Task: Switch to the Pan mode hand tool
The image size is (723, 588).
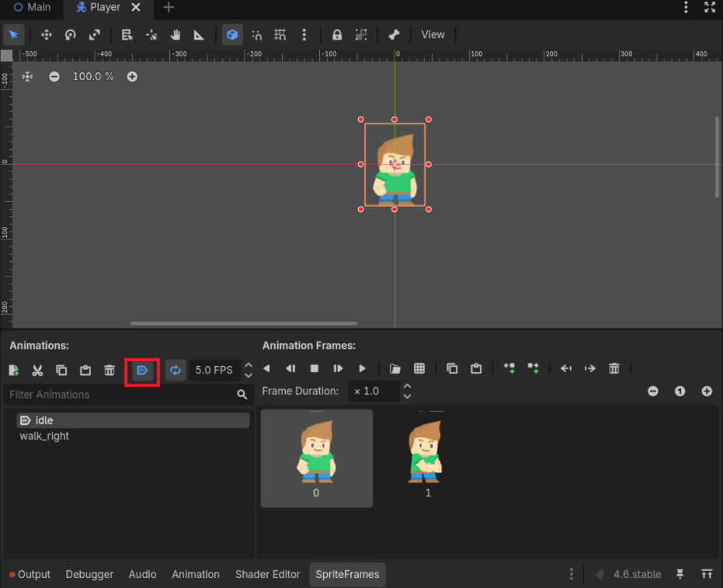Action: (176, 34)
